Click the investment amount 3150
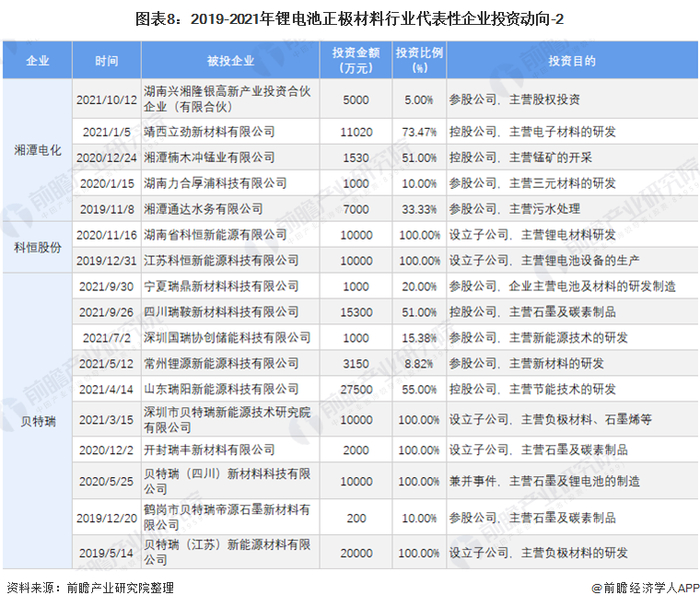Viewport: 700px width, 607px height. tap(356, 364)
